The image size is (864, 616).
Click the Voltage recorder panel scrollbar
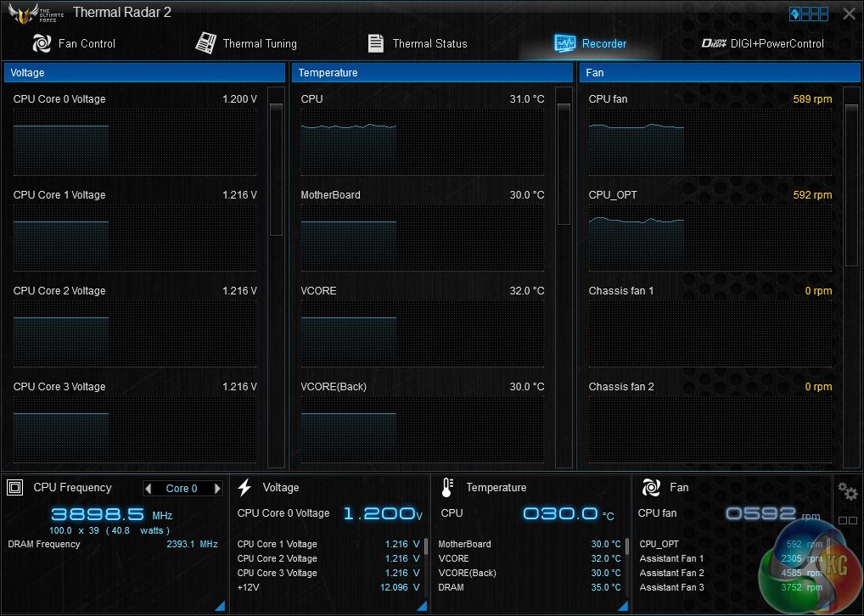(x=276, y=169)
